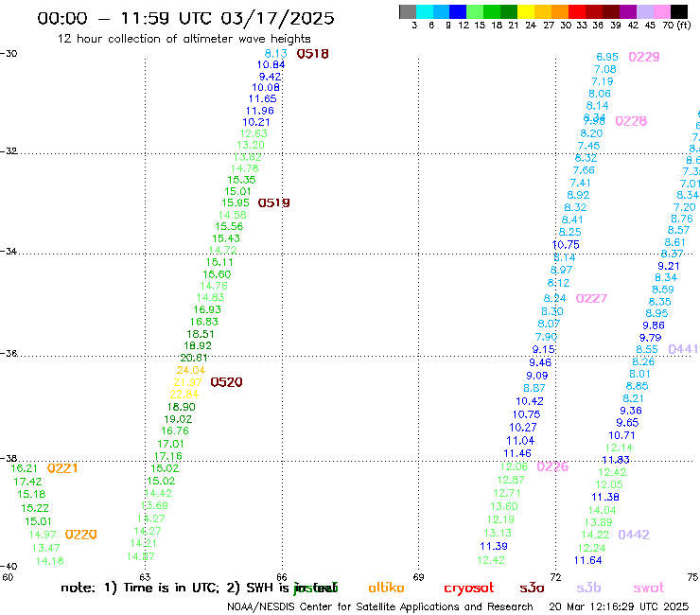Select the s3b time label 0441
Screen dimensions: 700x615
pyautogui.click(x=683, y=349)
